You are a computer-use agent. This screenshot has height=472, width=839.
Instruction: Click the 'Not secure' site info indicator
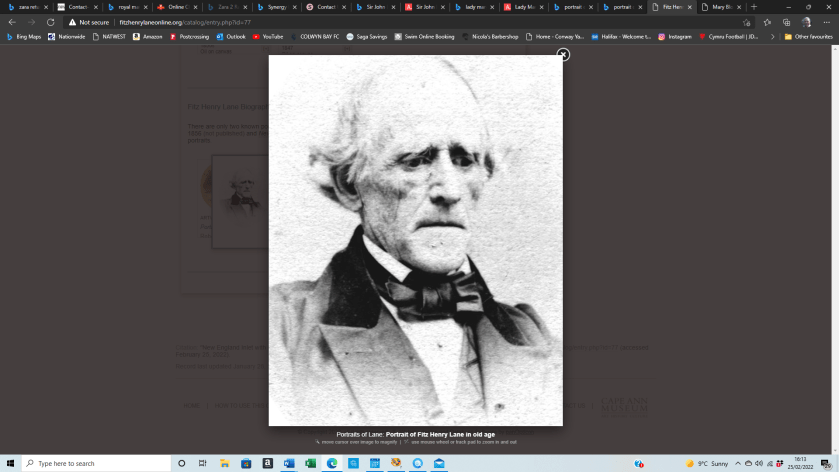pos(90,22)
